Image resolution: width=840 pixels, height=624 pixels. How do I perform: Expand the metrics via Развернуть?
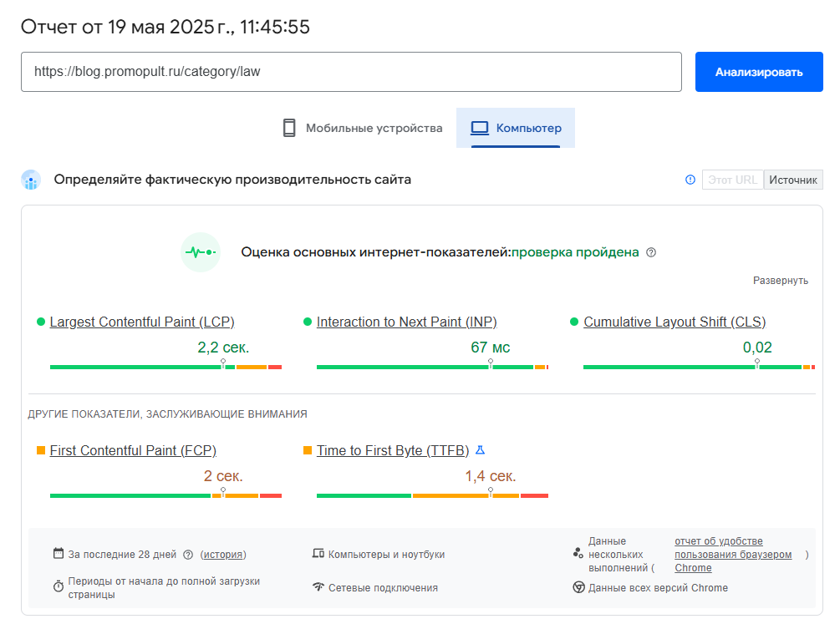(781, 281)
